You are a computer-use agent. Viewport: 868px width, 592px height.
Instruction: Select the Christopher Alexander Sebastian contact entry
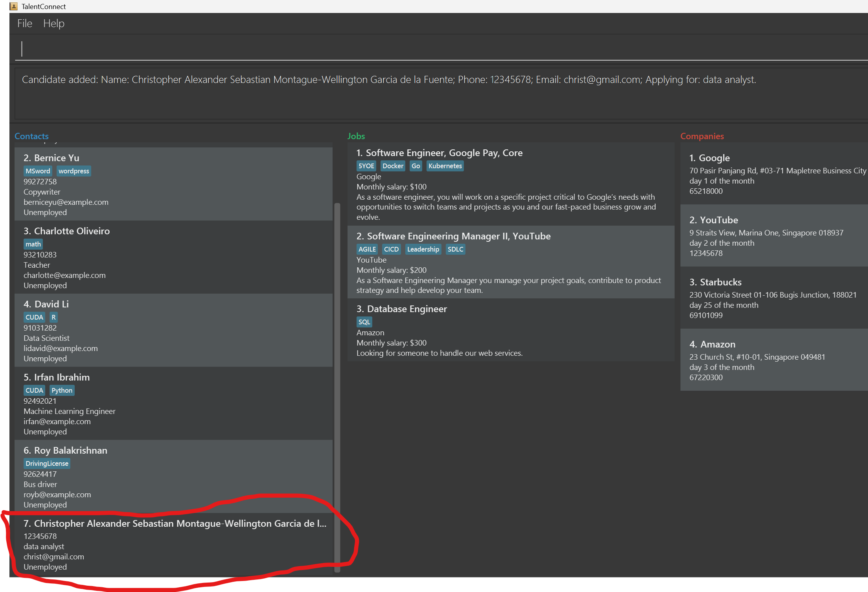173,544
